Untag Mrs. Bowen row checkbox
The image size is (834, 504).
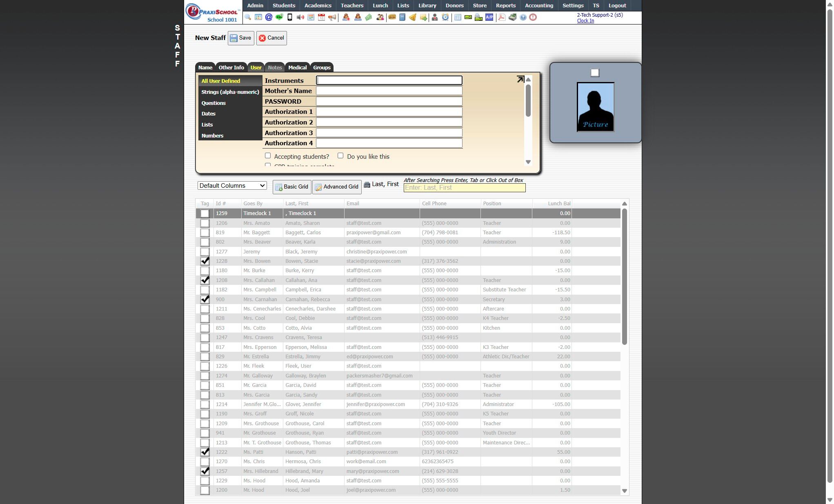click(x=205, y=261)
